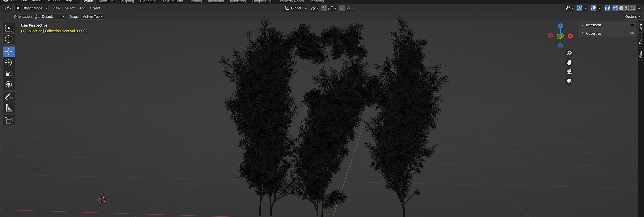Viewport: 644px width, 217px height.
Task: Open the proportional editing falloff menu
Action: pos(350,8)
